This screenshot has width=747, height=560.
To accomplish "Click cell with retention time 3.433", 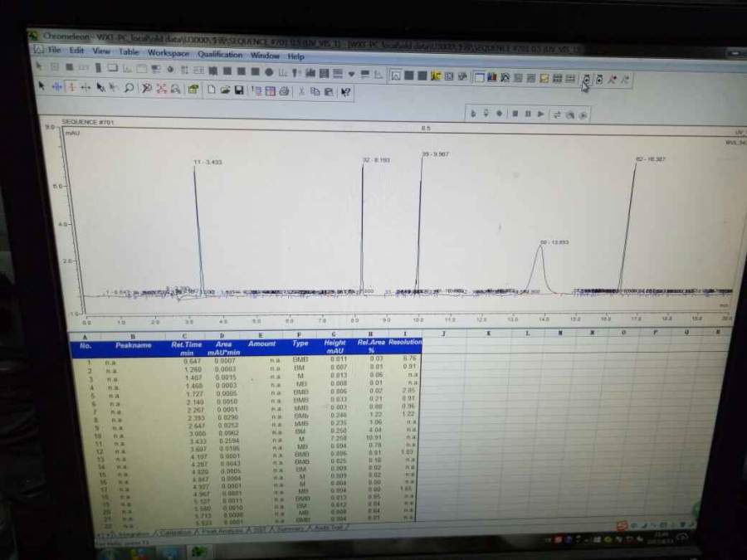I will [x=196, y=441].
